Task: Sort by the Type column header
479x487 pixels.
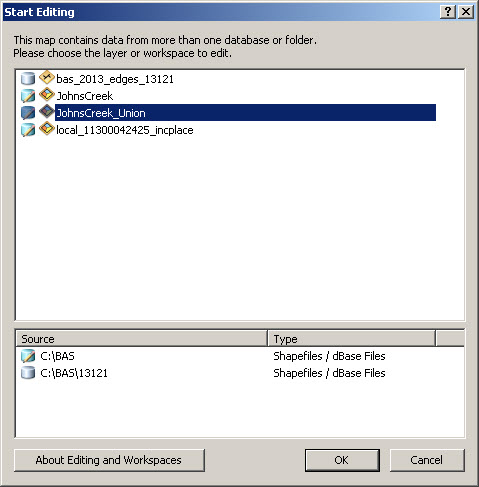Action: [352, 339]
